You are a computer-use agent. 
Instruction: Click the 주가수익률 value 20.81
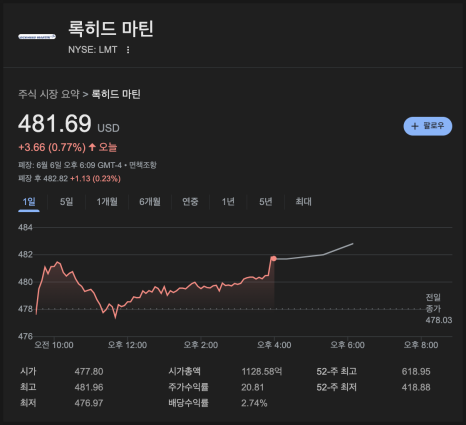click(x=252, y=387)
